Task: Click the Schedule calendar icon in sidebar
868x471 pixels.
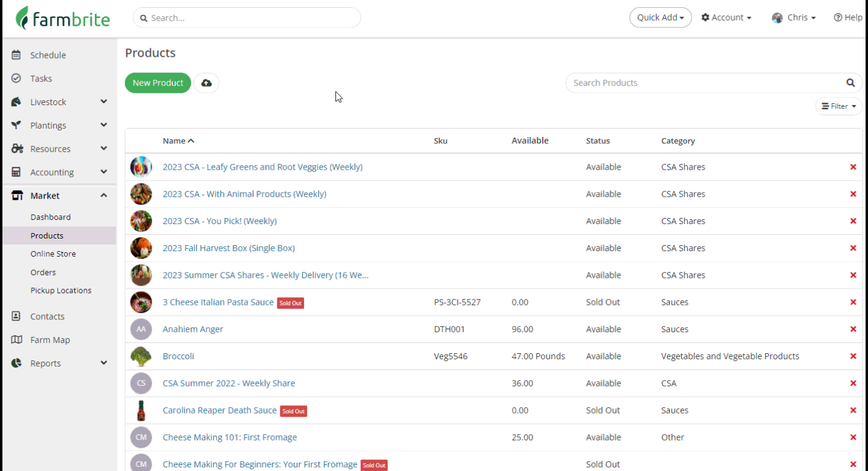Action: 16,55
